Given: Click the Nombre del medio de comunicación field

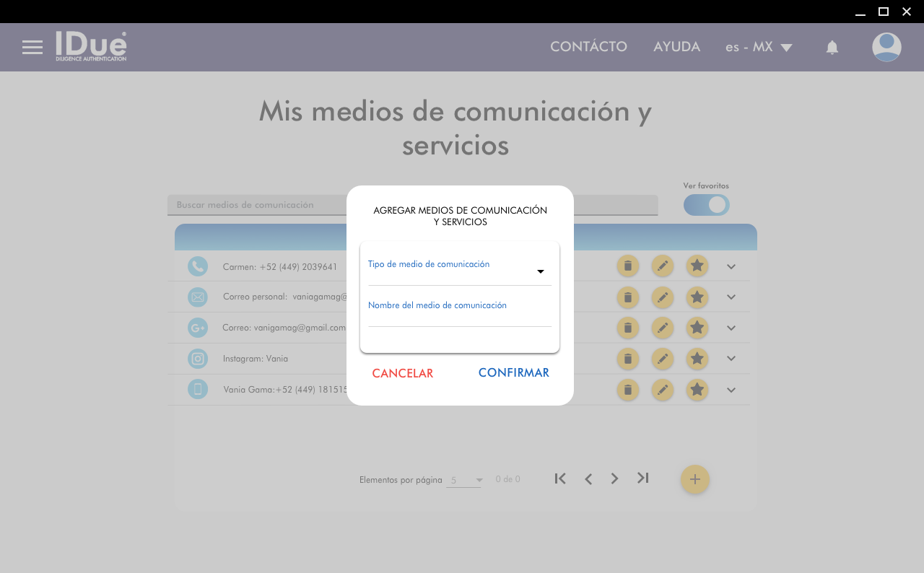Looking at the screenshot, I should click(x=459, y=316).
